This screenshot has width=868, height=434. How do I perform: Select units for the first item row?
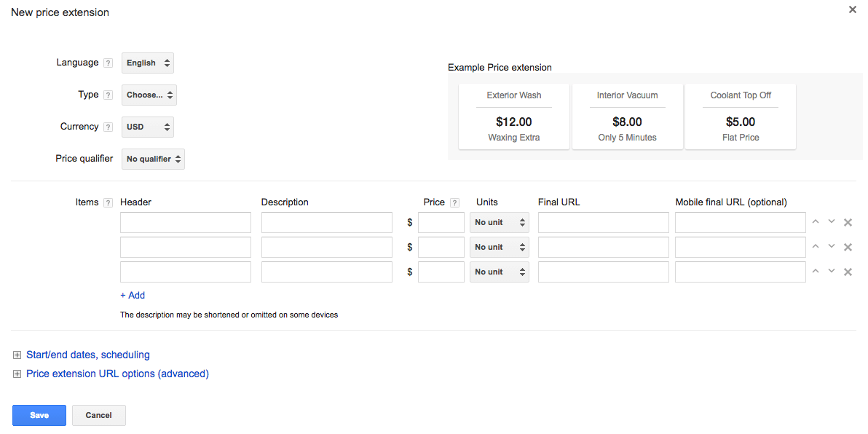pyautogui.click(x=500, y=223)
